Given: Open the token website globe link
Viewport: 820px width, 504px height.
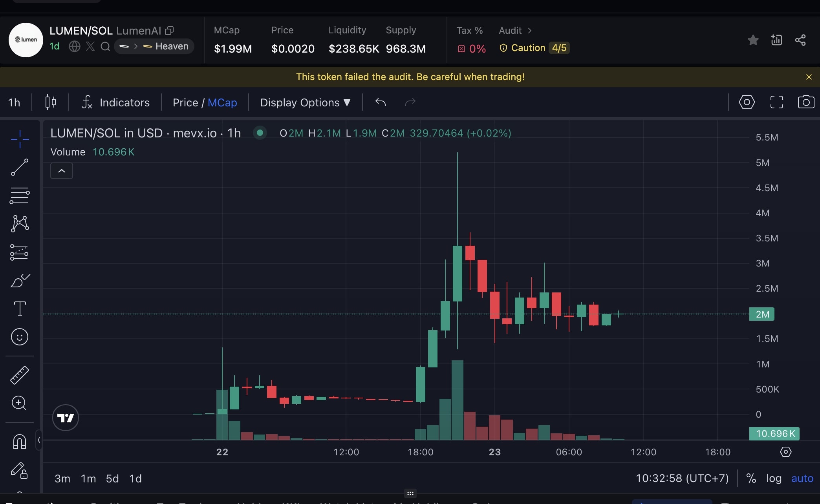Looking at the screenshot, I should [75, 46].
